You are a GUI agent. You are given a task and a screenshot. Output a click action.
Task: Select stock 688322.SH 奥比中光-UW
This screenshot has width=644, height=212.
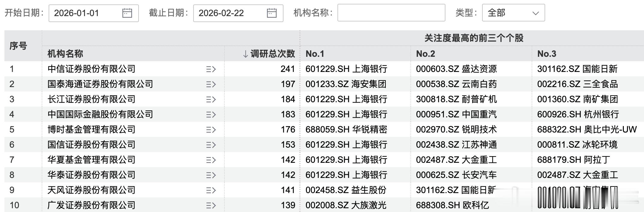click(587, 130)
